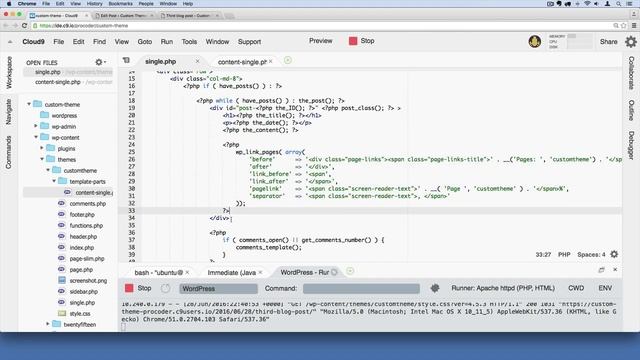Open the Outline side panel
This screenshot has width=640, height=360.
coord(631,110)
